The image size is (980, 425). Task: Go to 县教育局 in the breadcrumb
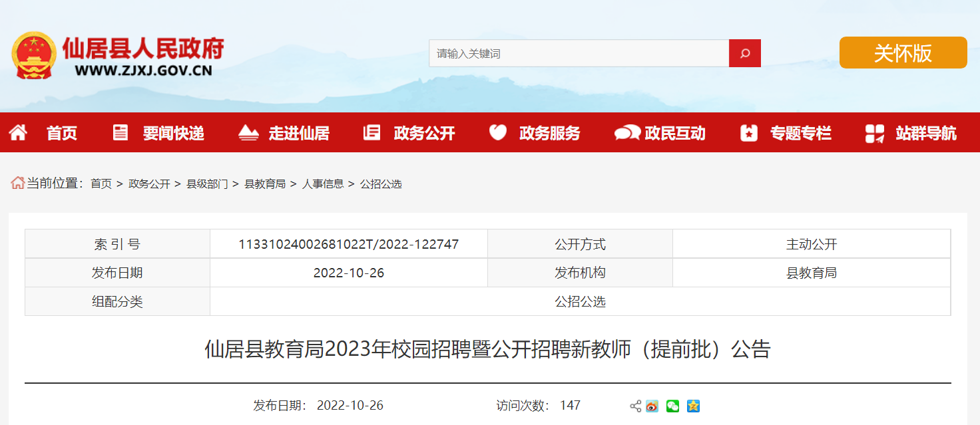[265, 184]
